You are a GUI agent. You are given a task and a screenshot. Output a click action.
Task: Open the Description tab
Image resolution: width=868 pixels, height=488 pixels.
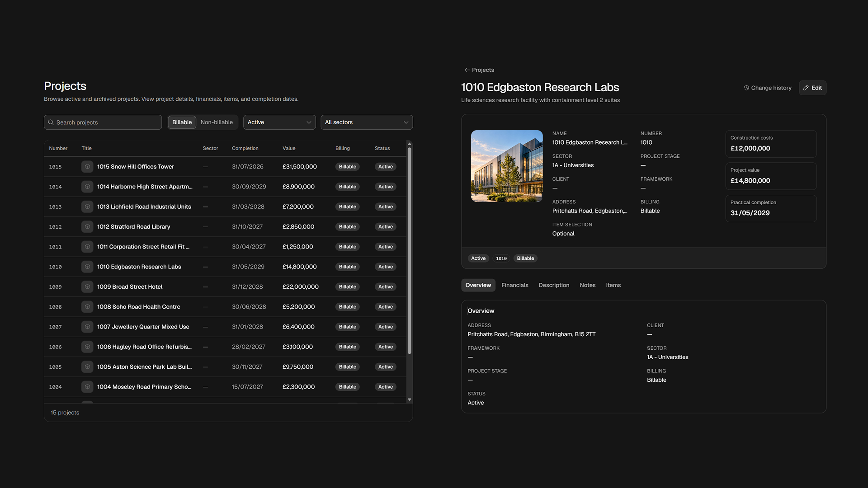554,285
